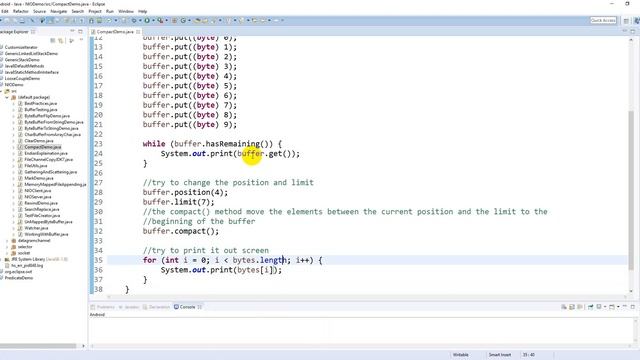
Task: Close the CompactDemo.java editor tab
Action: pyautogui.click(x=138, y=31)
